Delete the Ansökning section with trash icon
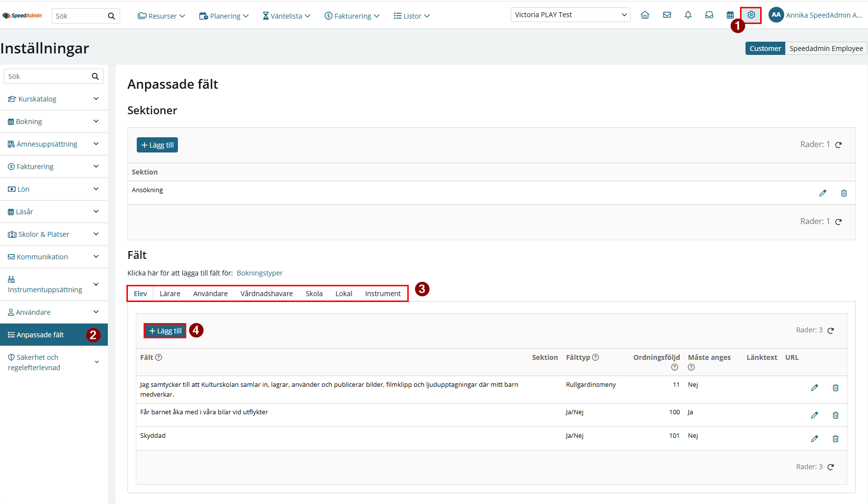This screenshot has height=504, width=868. coord(844,193)
